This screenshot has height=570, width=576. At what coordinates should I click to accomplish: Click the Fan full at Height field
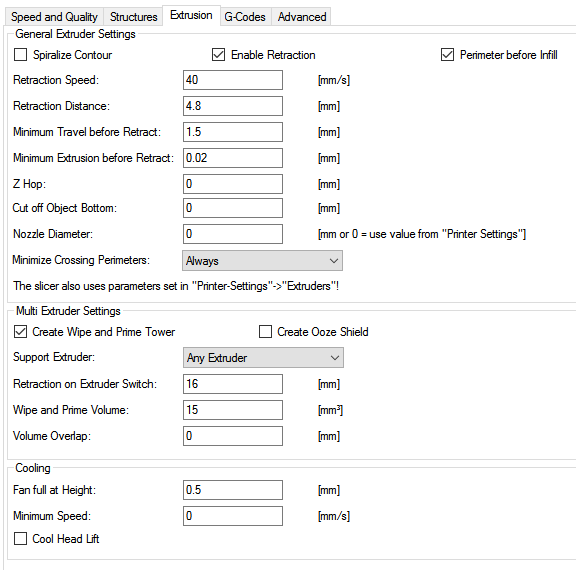(233, 490)
